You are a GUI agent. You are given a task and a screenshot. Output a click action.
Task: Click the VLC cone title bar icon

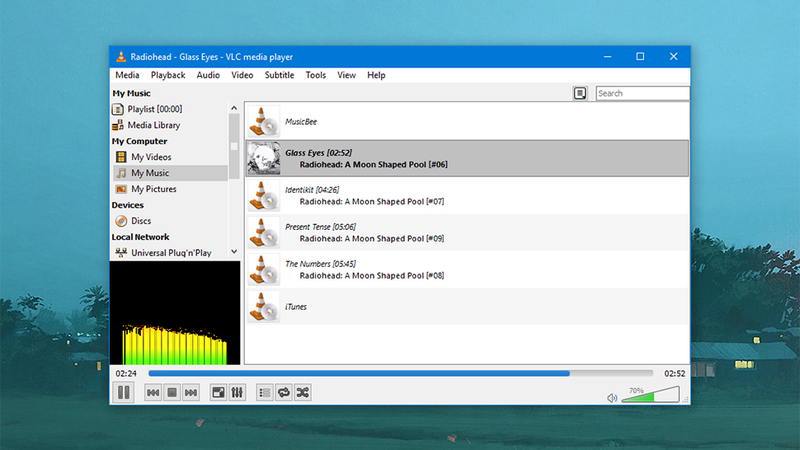click(121, 57)
